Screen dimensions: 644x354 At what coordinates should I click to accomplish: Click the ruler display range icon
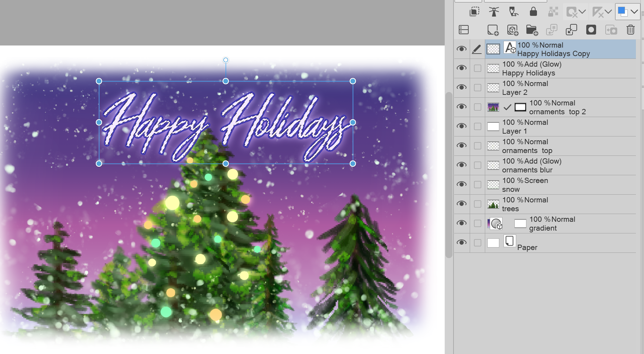click(598, 12)
